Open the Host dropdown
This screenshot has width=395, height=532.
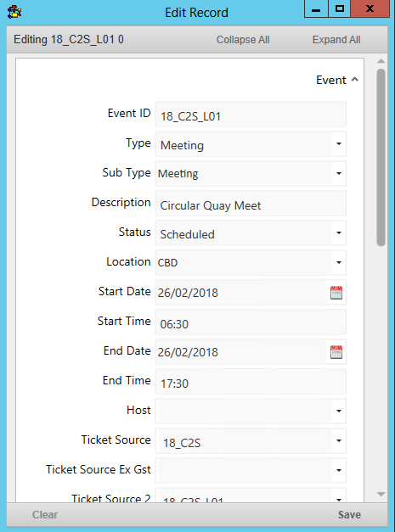coord(339,411)
